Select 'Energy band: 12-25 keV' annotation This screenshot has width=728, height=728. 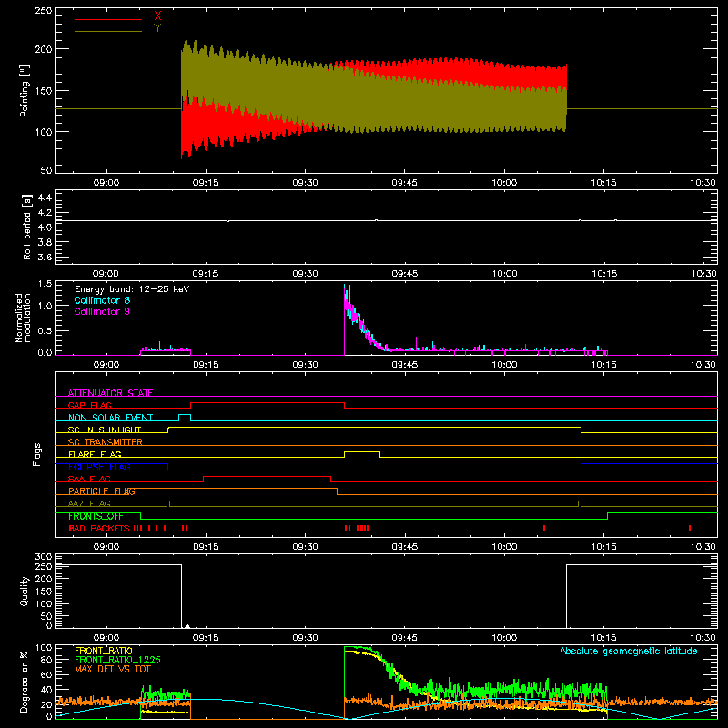132,289
